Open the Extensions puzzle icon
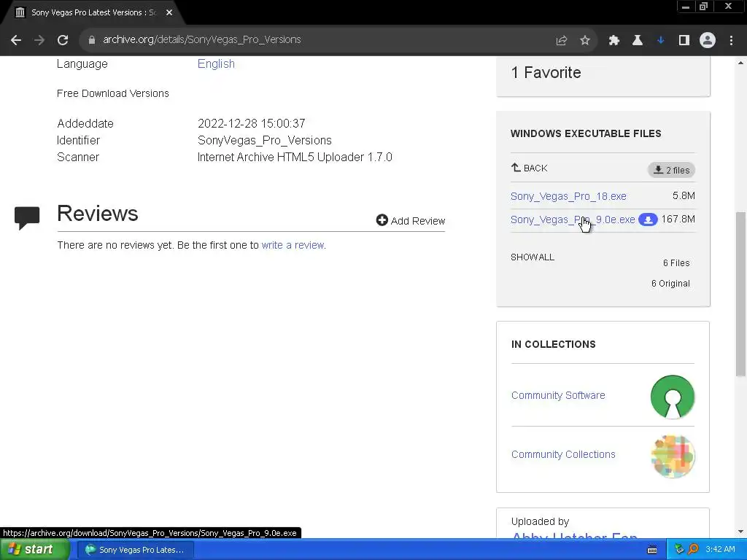Image resolution: width=747 pixels, height=560 pixels. 614,41
